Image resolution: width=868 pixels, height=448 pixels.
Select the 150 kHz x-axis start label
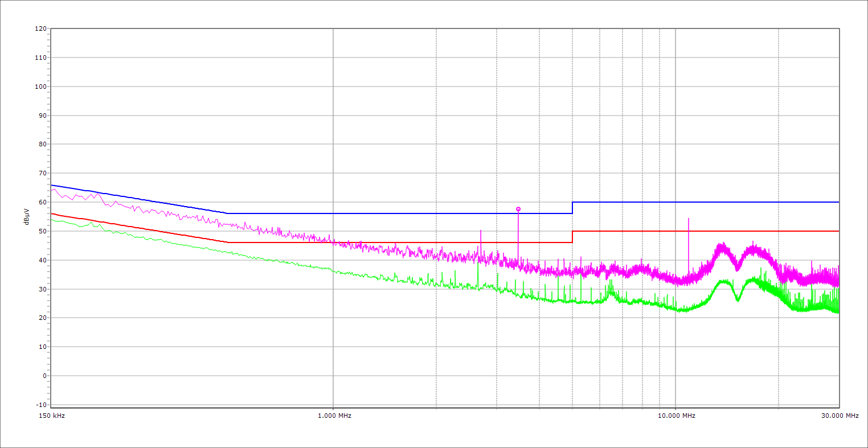(x=51, y=416)
